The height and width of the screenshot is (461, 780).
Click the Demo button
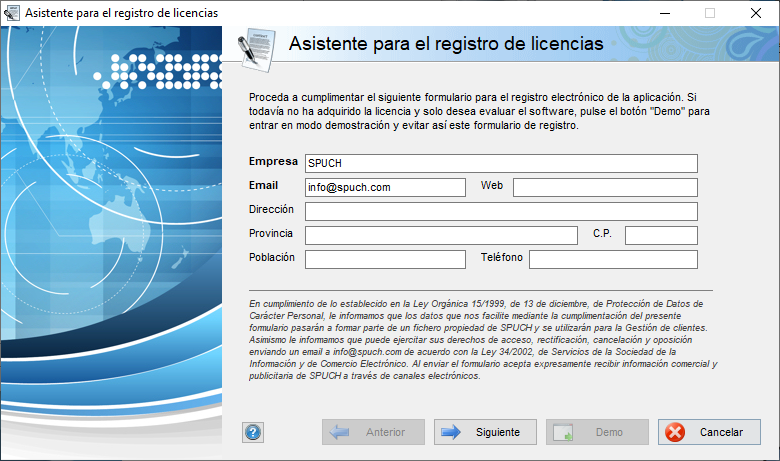tap(597, 432)
